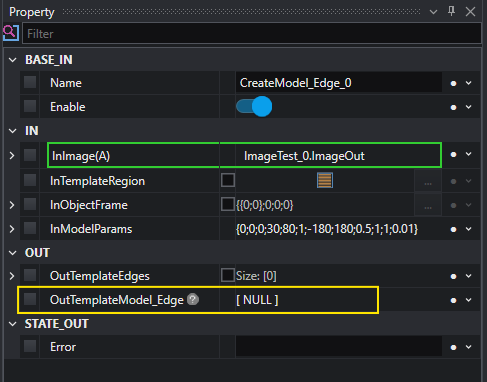Open the Enable row dropdown arrow
Viewport: 487px width, 382px height.
pos(469,107)
